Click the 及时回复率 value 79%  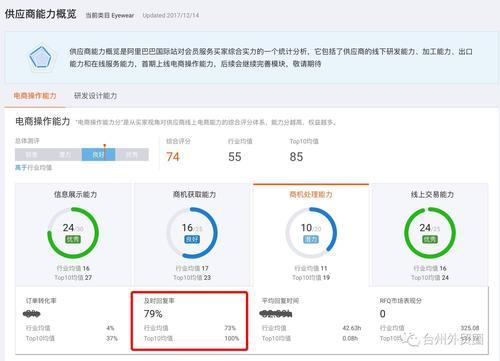[153, 314]
